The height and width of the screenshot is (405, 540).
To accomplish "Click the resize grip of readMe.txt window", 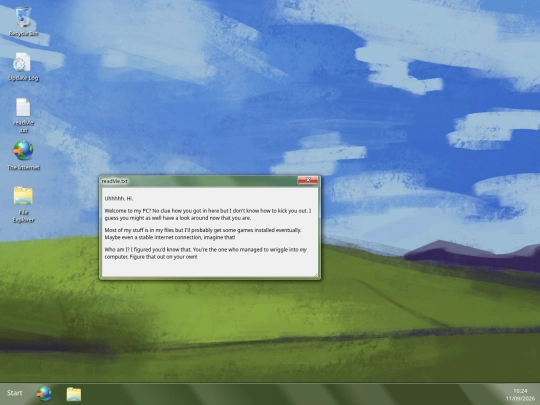I will pos(316,275).
